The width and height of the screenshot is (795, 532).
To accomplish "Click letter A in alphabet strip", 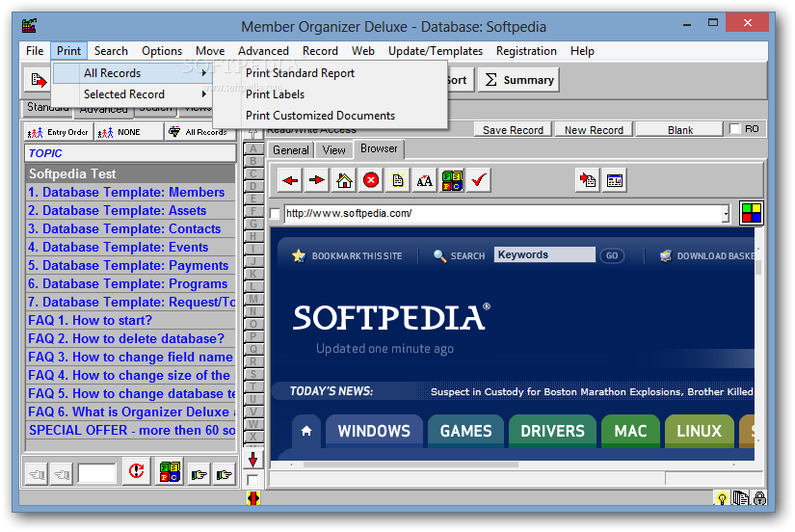I will pos(253,148).
